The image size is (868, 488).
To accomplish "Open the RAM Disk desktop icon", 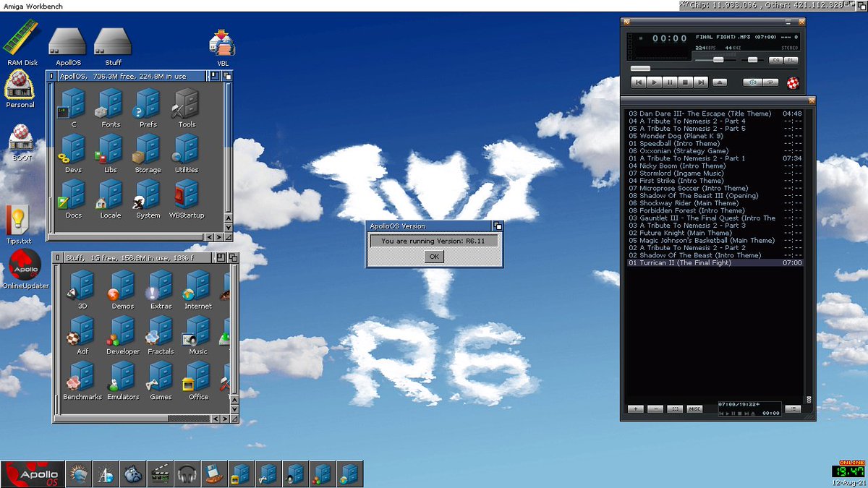I will click(x=21, y=43).
